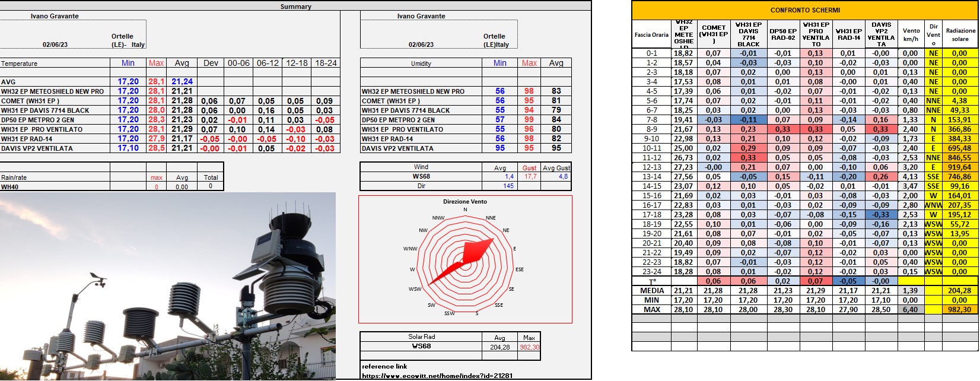The height and width of the screenshot is (381, 980).
Task: Select the Wind Gust value 17,7
Action: point(530,177)
